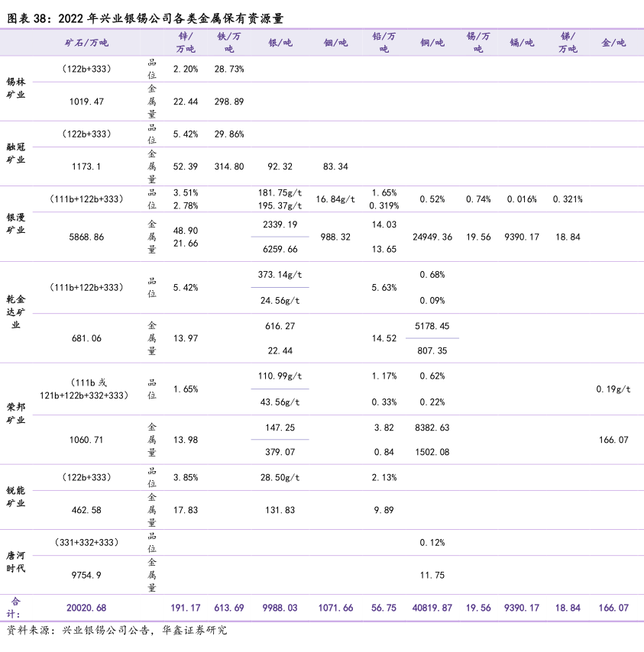Select silver amount '6259.66'
Screen dimensions: 644x652
pos(280,250)
